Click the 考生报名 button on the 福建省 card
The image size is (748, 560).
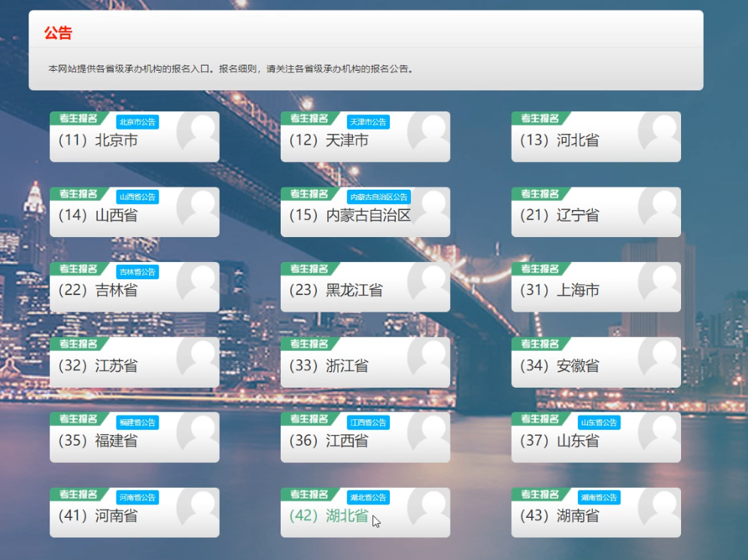81,418
